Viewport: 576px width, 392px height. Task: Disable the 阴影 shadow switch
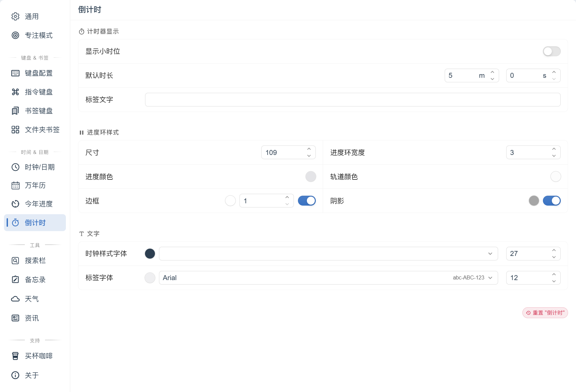[x=552, y=201]
